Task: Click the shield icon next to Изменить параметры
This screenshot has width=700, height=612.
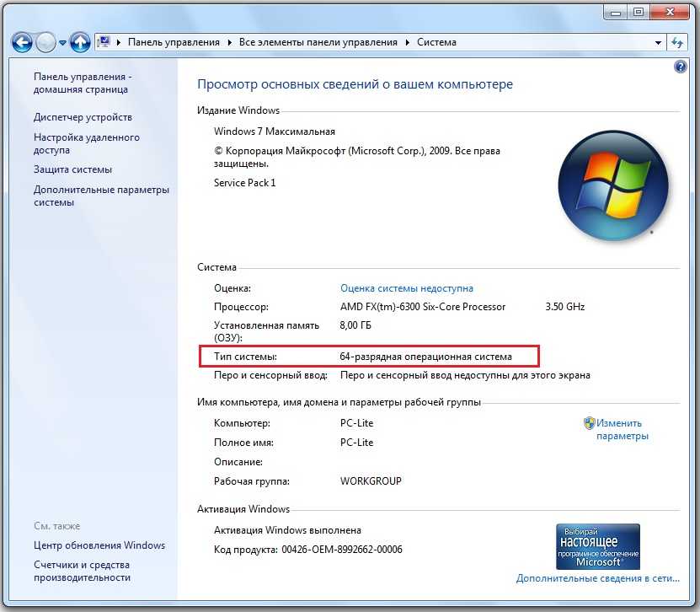Action: click(x=590, y=423)
